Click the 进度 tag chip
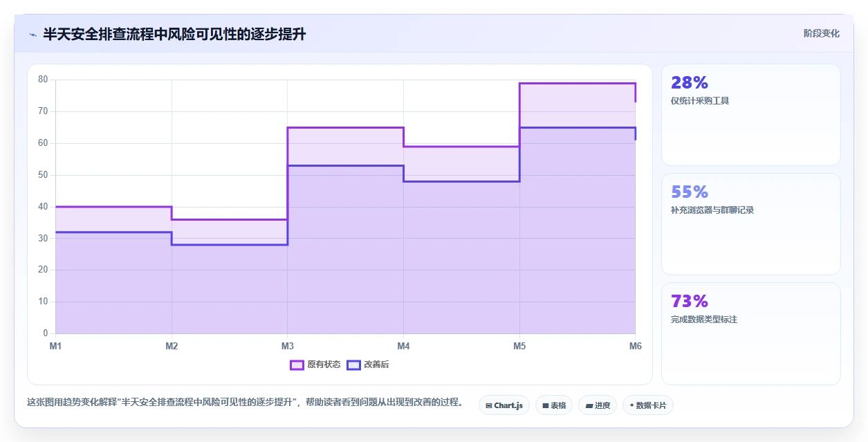The image size is (868, 442). pyautogui.click(x=598, y=405)
